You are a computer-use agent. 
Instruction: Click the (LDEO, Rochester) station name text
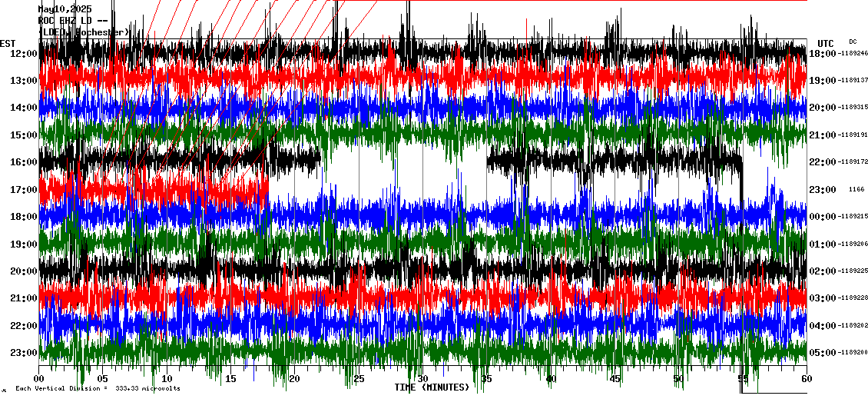point(84,32)
